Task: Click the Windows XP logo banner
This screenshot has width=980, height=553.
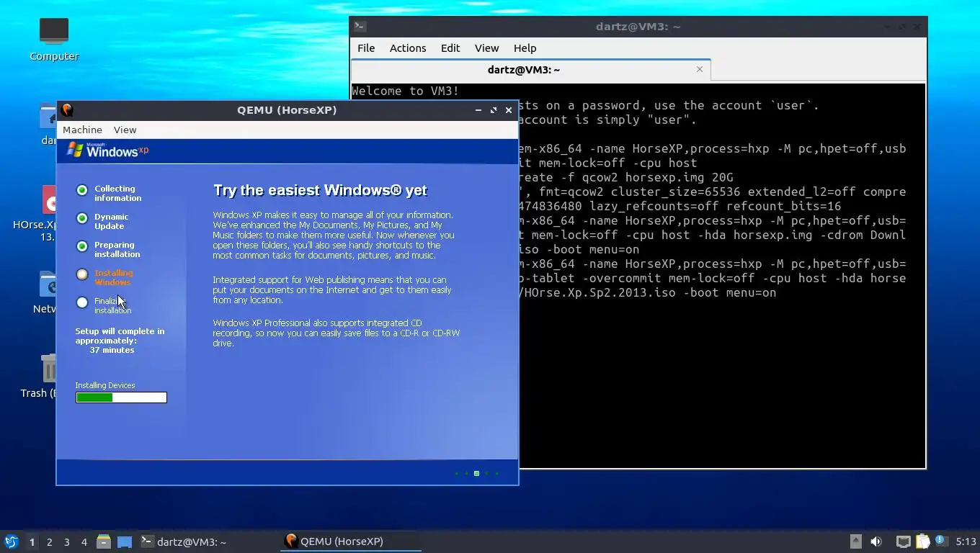Action: tap(107, 150)
